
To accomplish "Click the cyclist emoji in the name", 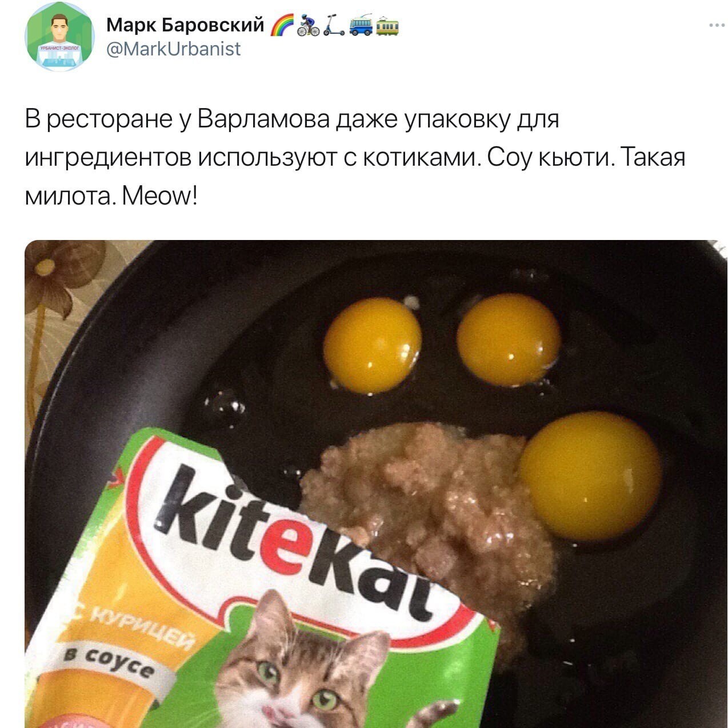I will click(x=309, y=26).
